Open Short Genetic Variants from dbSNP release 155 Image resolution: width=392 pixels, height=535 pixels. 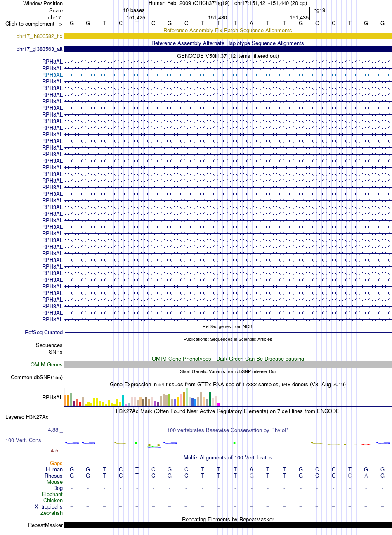pyautogui.click(x=228, y=371)
